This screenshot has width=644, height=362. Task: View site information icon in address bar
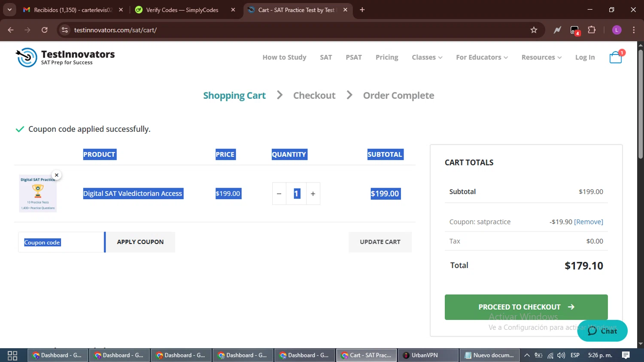65,30
